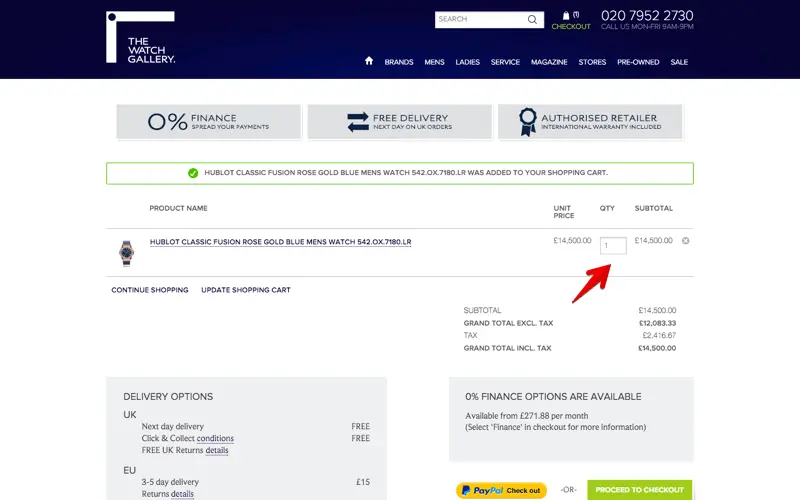The image size is (800, 500).
Task: Click the Next day delivery row
Action: (256, 426)
